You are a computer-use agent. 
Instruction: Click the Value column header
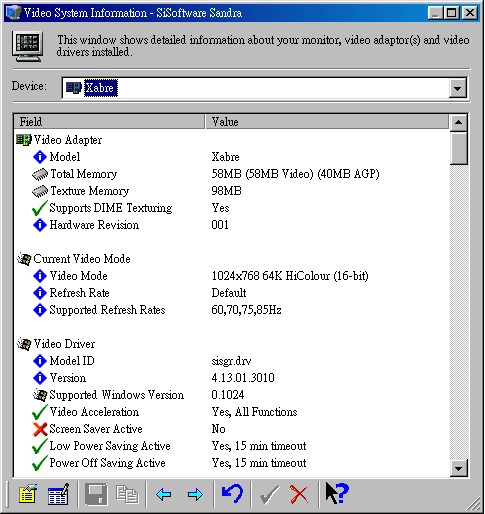coord(327,122)
